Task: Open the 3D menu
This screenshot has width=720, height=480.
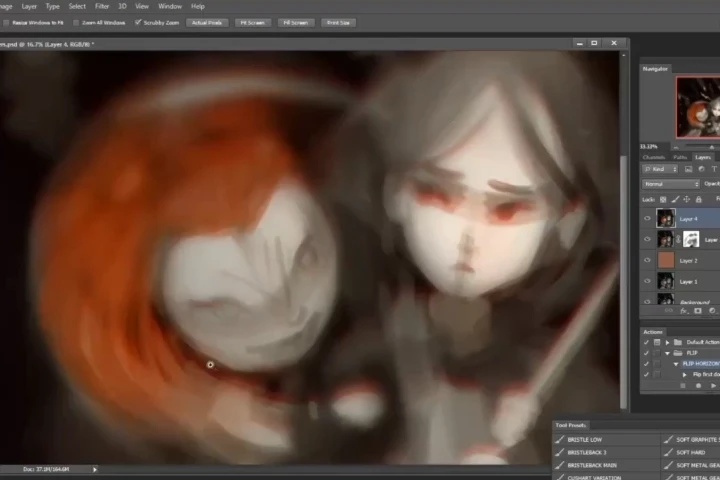Action: [x=122, y=6]
